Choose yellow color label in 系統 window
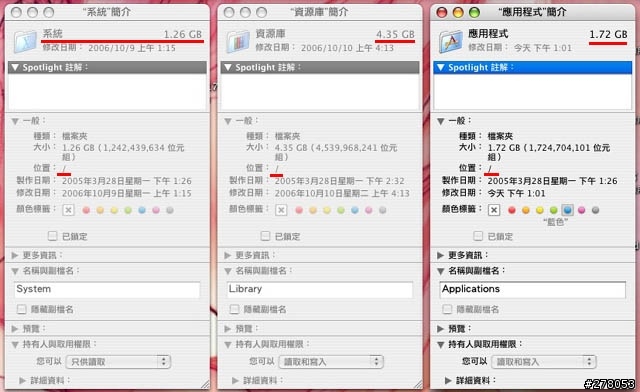The width and height of the screenshot is (640, 392). (114, 210)
